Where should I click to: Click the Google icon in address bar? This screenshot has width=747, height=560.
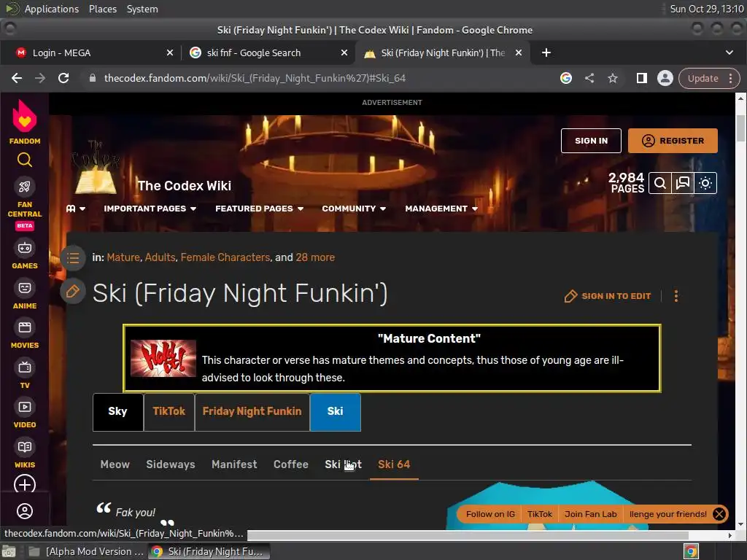pos(566,78)
